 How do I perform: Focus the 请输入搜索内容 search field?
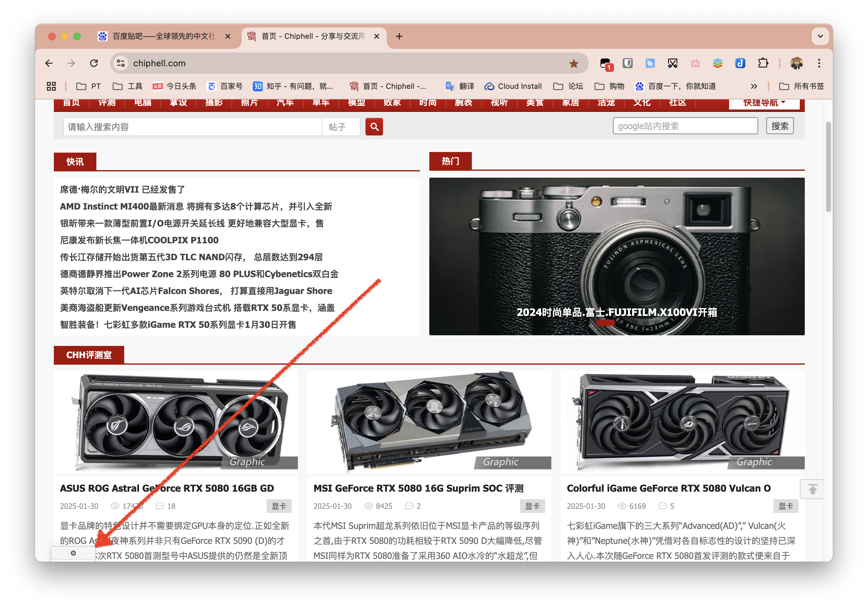tap(192, 127)
